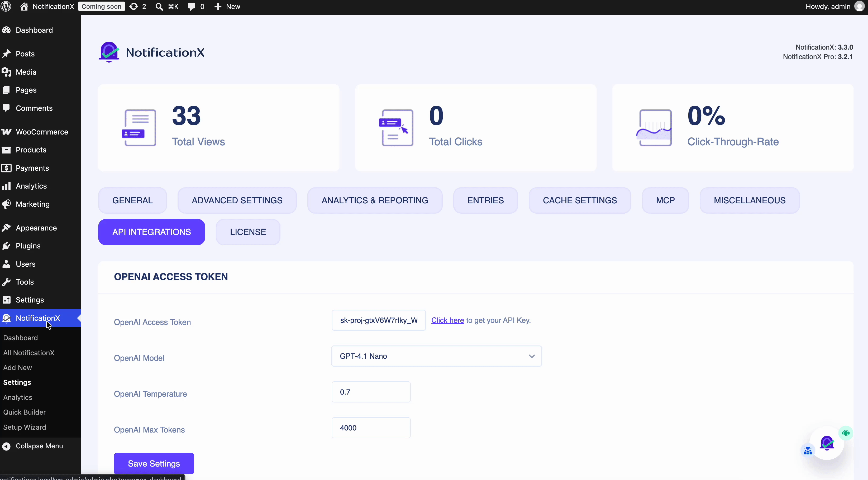Click the NotificationX bell logo
868x480 pixels.
109,52
